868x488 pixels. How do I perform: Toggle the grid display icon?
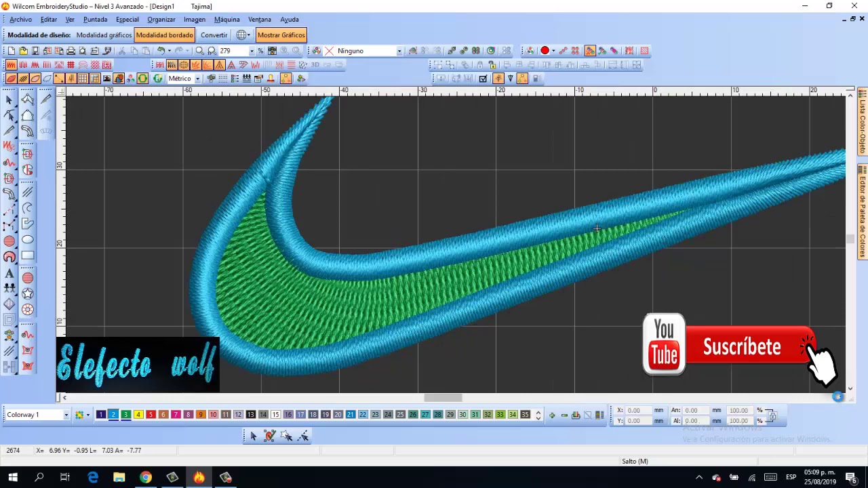(83, 79)
